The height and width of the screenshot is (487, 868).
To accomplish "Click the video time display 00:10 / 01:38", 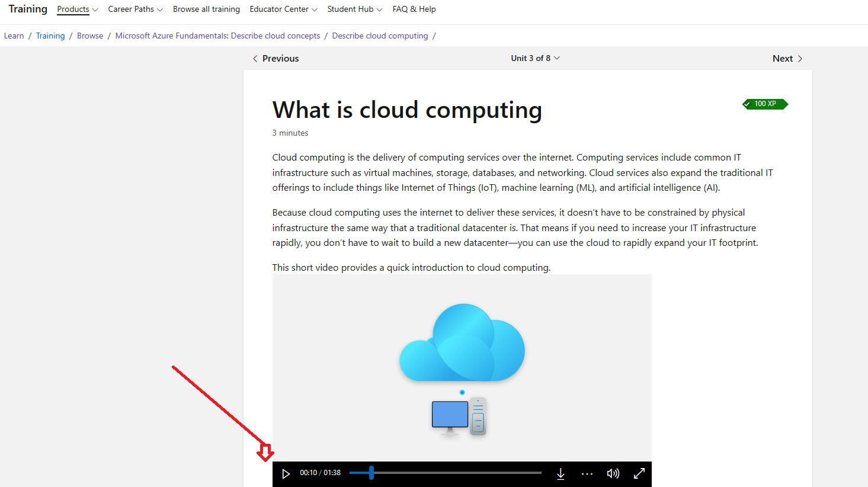I will click(320, 473).
